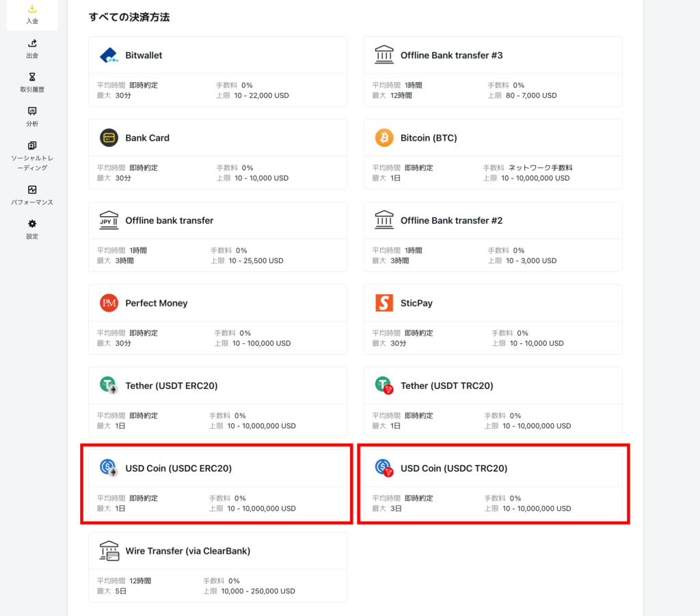Choose Offline Bank transfer #2
The width and height of the screenshot is (700, 616).
pos(493,237)
